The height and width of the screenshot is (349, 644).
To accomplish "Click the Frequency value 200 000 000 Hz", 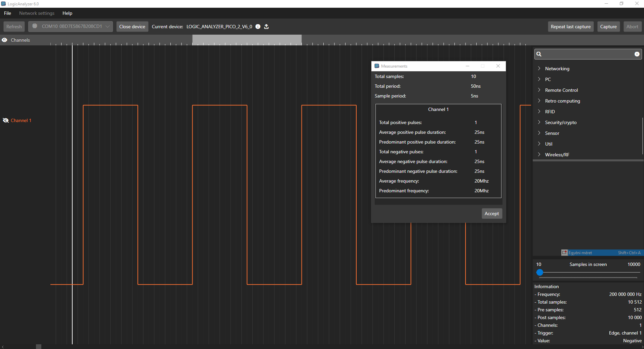I will [x=625, y=294].
